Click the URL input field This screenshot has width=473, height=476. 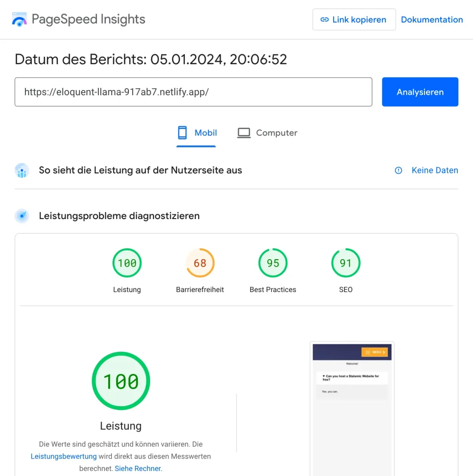pyautogui.click(x=194, y=92)
